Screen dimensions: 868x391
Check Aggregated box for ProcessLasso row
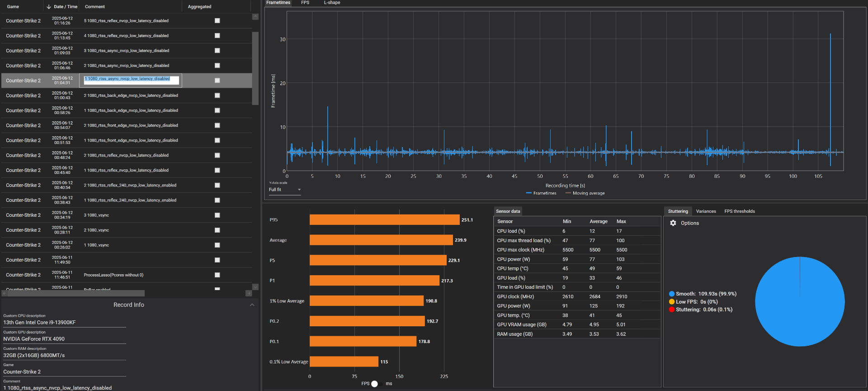click(217, 275)
